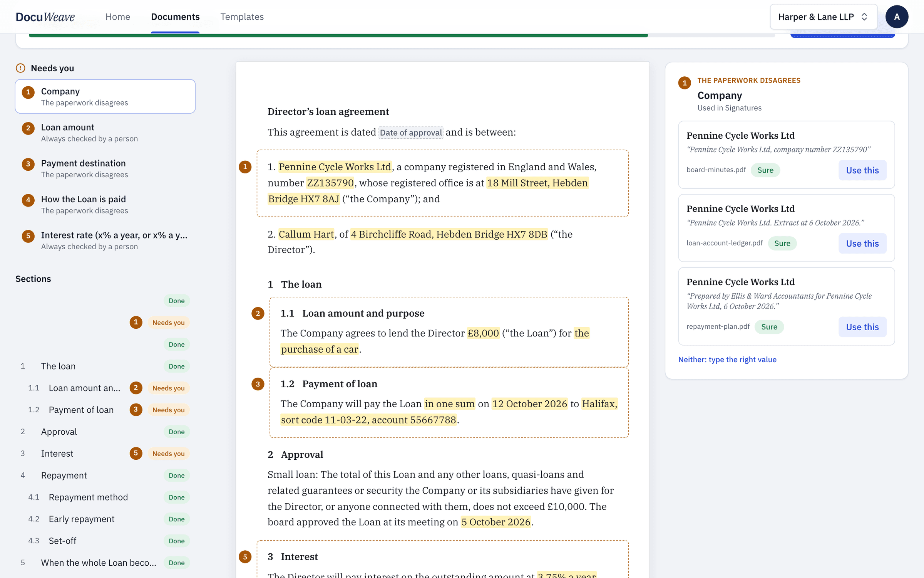Jump to section 4 Repayment
This screenshot has width=924, height=578.
(105, 475)
